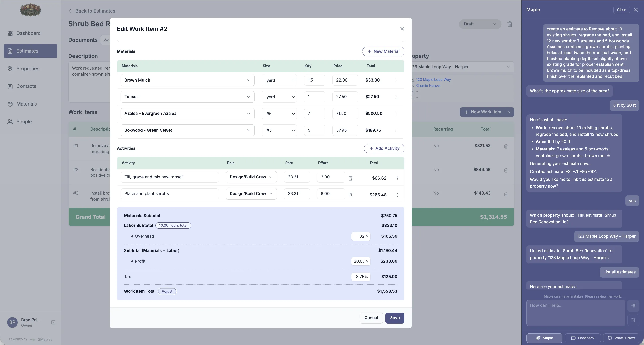This screenshot has height=345, width=644.
Task: Edit the Tax 8.75% field
Action: (x=361, y=277)
